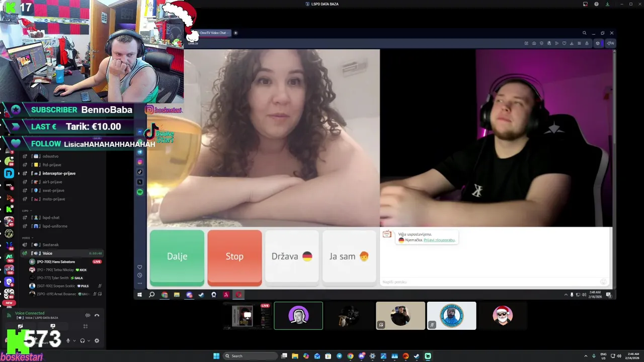Open the microphone input options arrow
This screenshot has width=644, height=362.
pos(74,340)
